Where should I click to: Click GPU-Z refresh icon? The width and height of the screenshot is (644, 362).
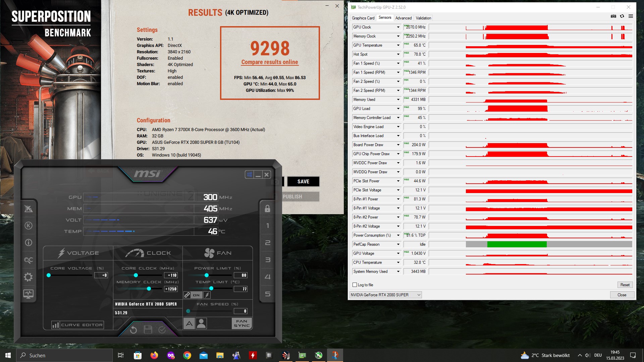pyautogui.click(x=622, y=16)
